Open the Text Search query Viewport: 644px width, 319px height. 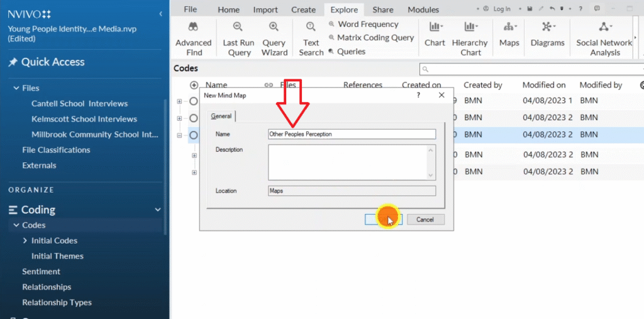click(x=311, y=38)
